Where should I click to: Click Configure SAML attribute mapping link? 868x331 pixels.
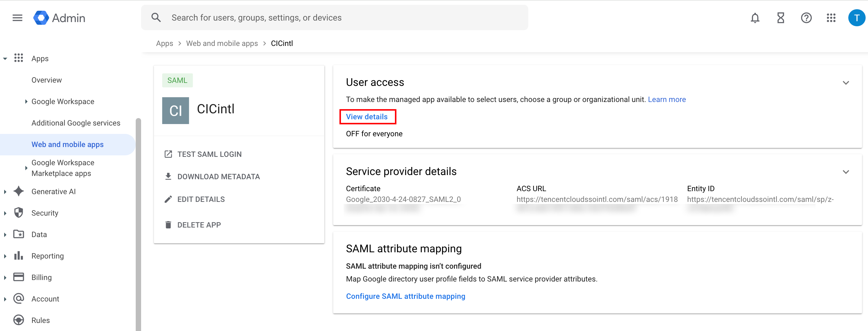(x=405, y=296)
